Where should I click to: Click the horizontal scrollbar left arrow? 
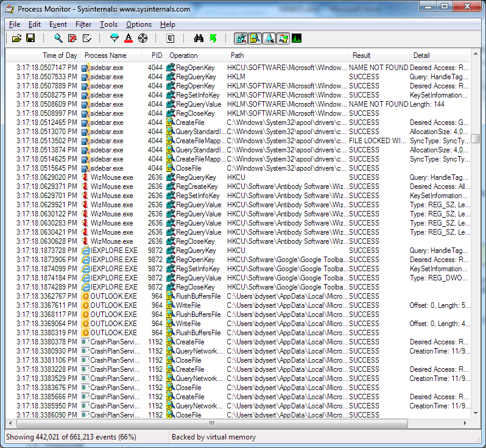pos(10,423)
